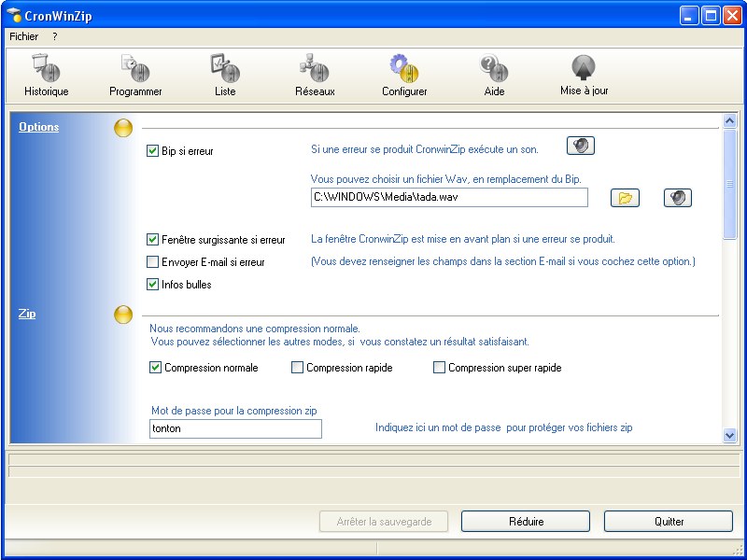Click the Mise à jour update icon
The image size is (747, 560).
(x=585, y=76)
